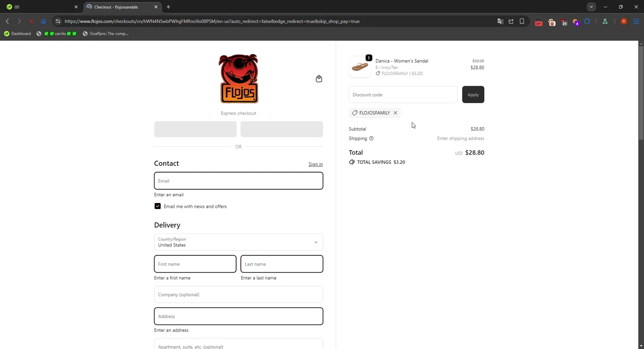Screen dimensions: 644x349
Task: Open the carrito bookmark
Action: point(57,33)
